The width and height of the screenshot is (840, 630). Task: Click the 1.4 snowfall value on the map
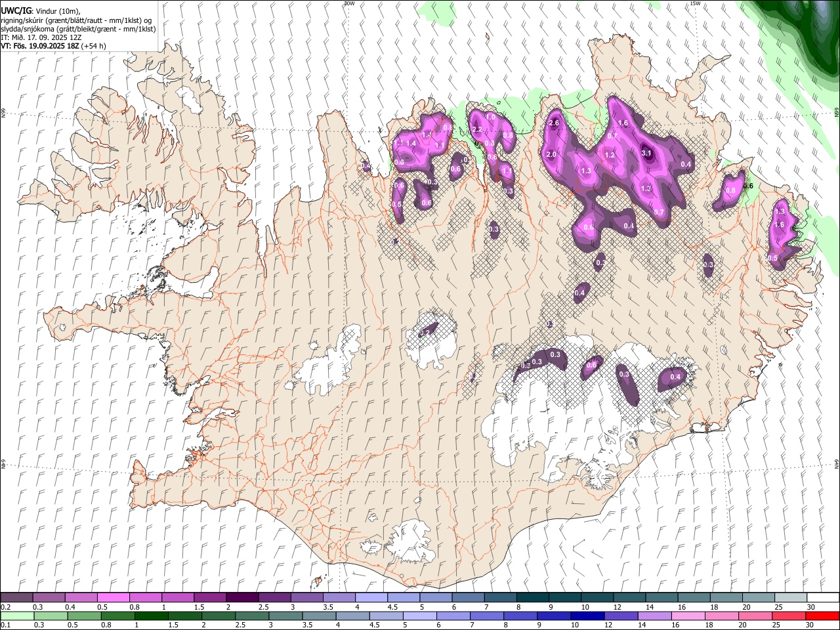pyautogui.click(x=411, y=143)
